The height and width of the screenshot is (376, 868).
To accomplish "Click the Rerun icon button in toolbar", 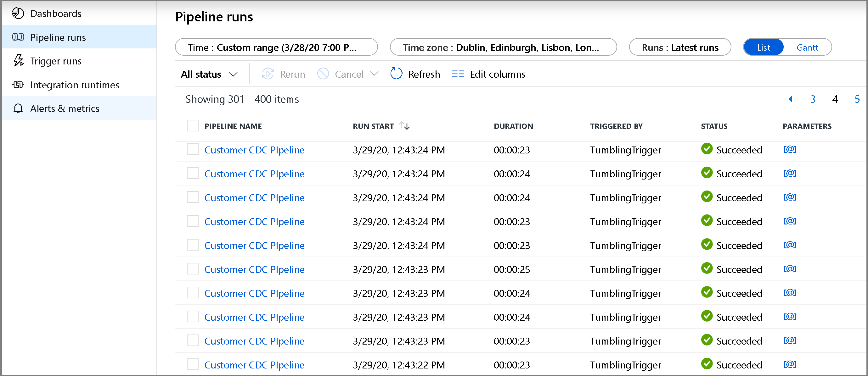I will [x=268, y=74].
